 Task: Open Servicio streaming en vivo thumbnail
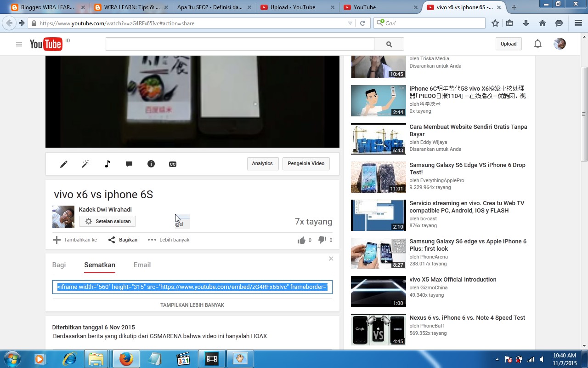pos(379,215)
